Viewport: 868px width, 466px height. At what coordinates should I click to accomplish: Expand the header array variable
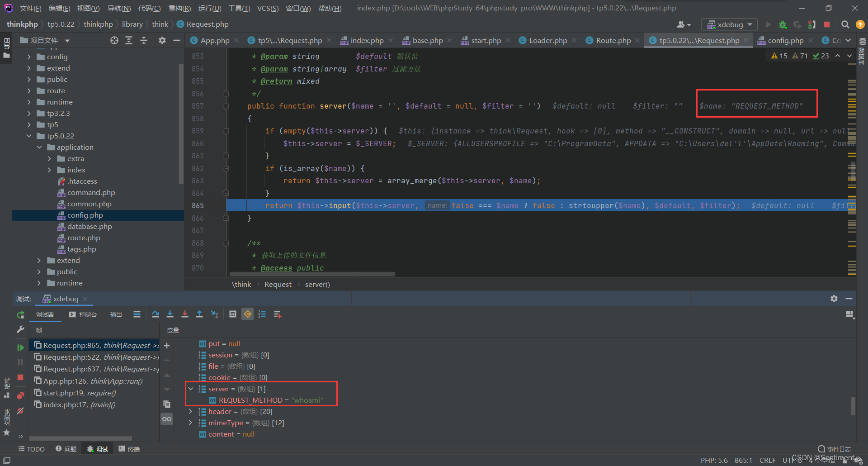(x=191, y=411)
